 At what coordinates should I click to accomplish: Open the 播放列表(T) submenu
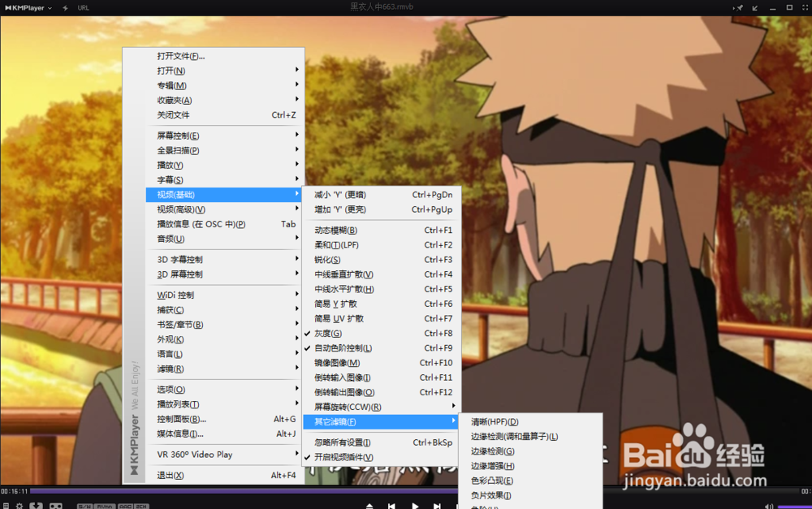point(225,404)
